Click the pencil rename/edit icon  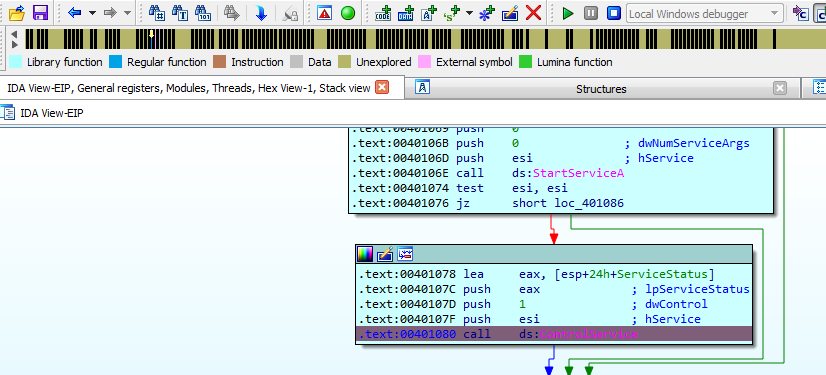510,13
